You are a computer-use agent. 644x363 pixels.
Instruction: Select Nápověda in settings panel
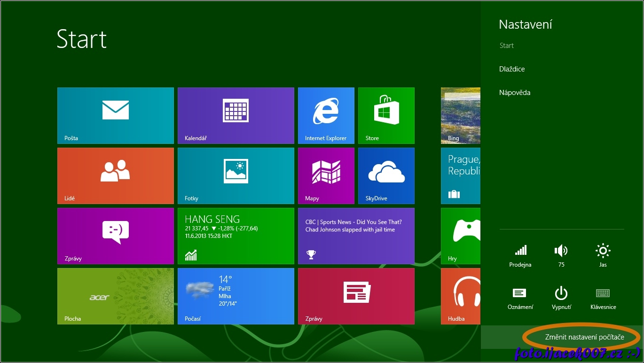click(x=515, y=93)
